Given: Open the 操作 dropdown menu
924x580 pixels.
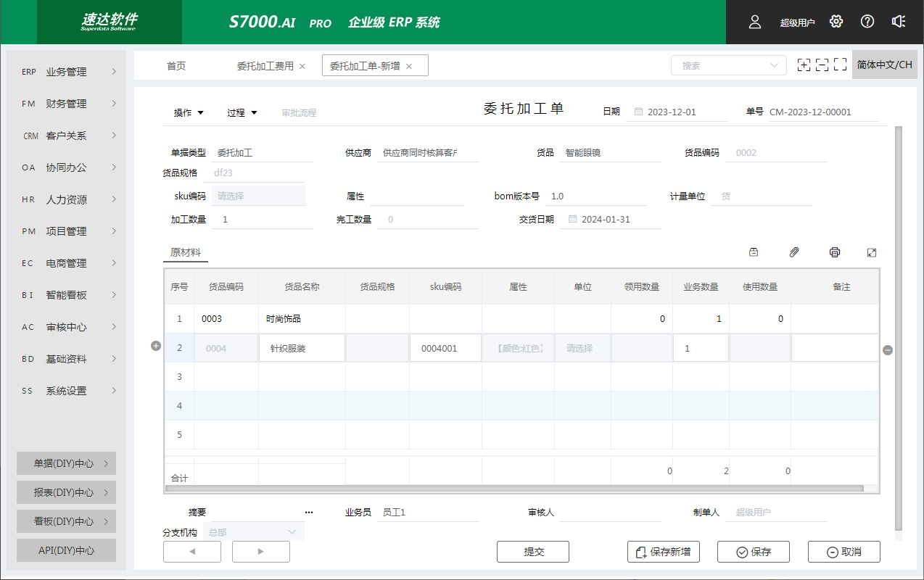Looking at the screenshot, I should (x=189, y=112).
